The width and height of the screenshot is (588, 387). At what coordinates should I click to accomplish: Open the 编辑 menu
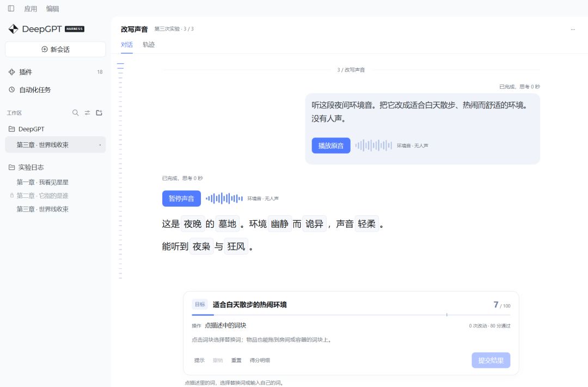point(52,9)
